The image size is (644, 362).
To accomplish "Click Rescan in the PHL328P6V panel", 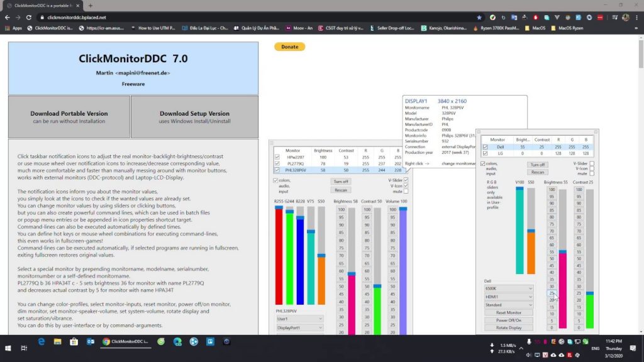I will [x=340, y=190].
